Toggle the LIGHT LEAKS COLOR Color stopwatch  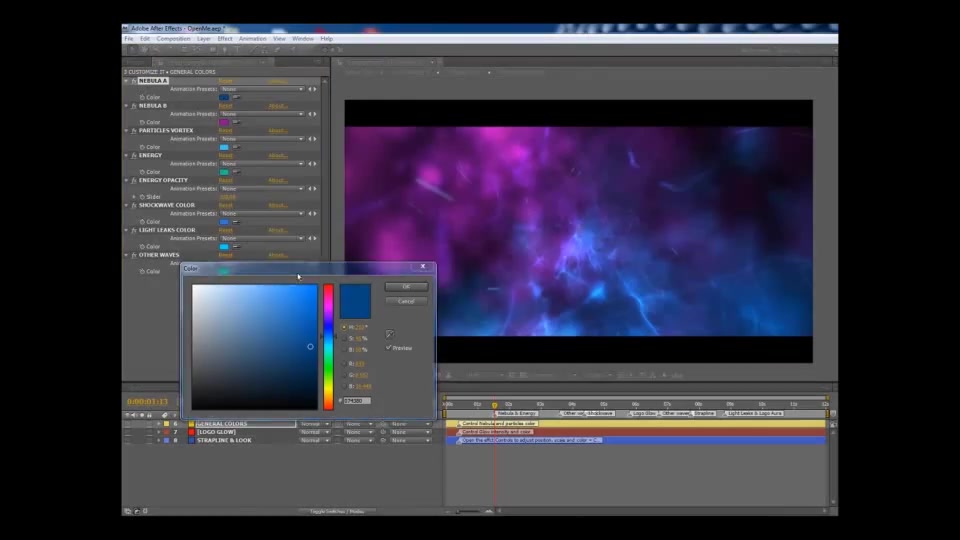142,247
